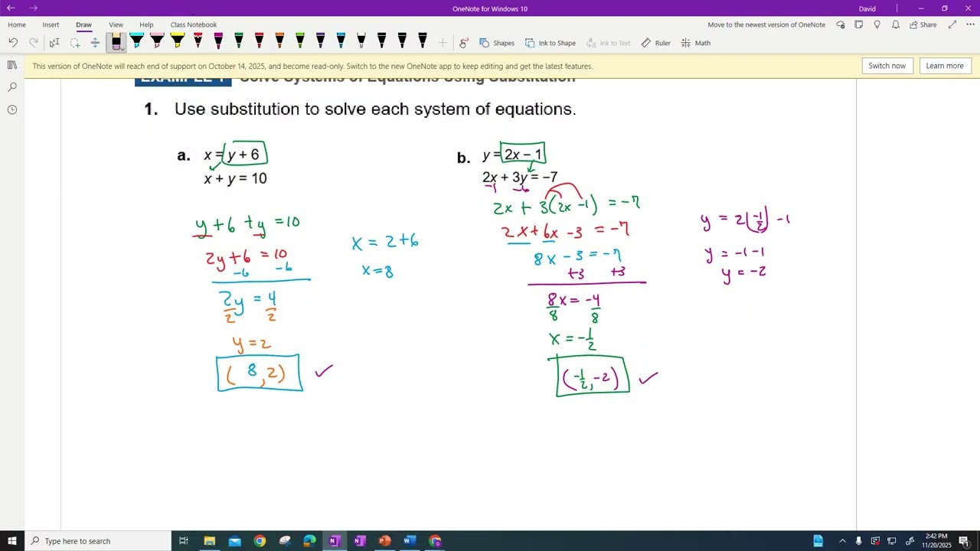This screenshot has height=551, width=980.
Task: Select the Insert or Remove Space tool
Action: point(95,43)
